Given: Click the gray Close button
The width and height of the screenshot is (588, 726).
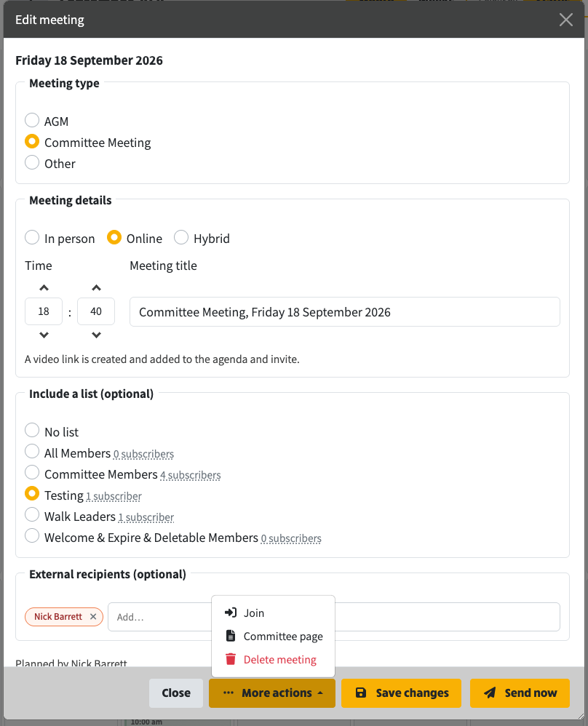Looking at the screenshot, I should [176, 693].
